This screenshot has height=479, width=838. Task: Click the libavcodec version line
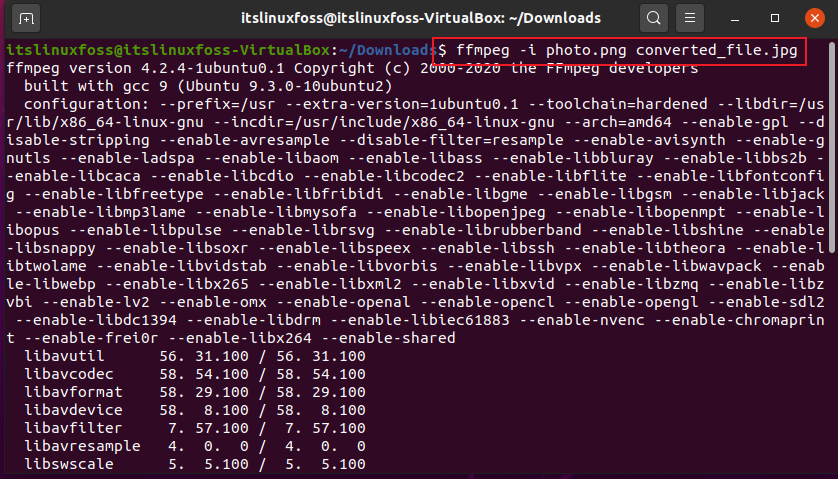click(195, 374)
